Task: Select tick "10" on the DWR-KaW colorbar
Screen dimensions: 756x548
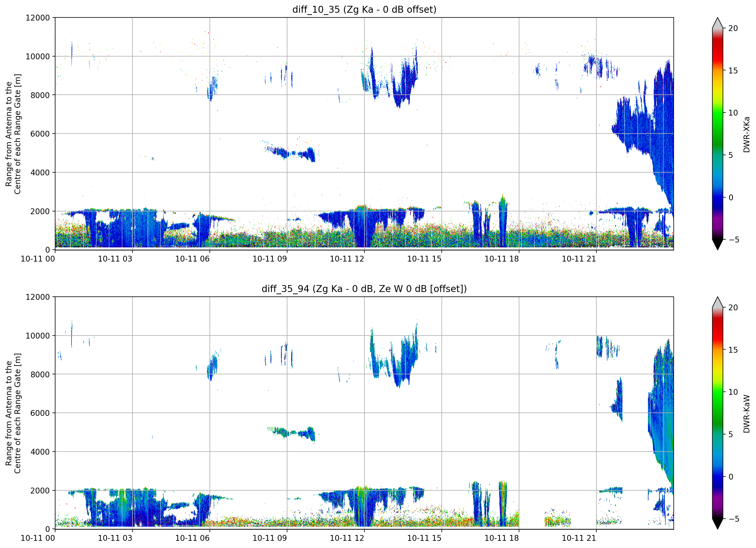Action: pyautogui.click(x=733, y=392)
